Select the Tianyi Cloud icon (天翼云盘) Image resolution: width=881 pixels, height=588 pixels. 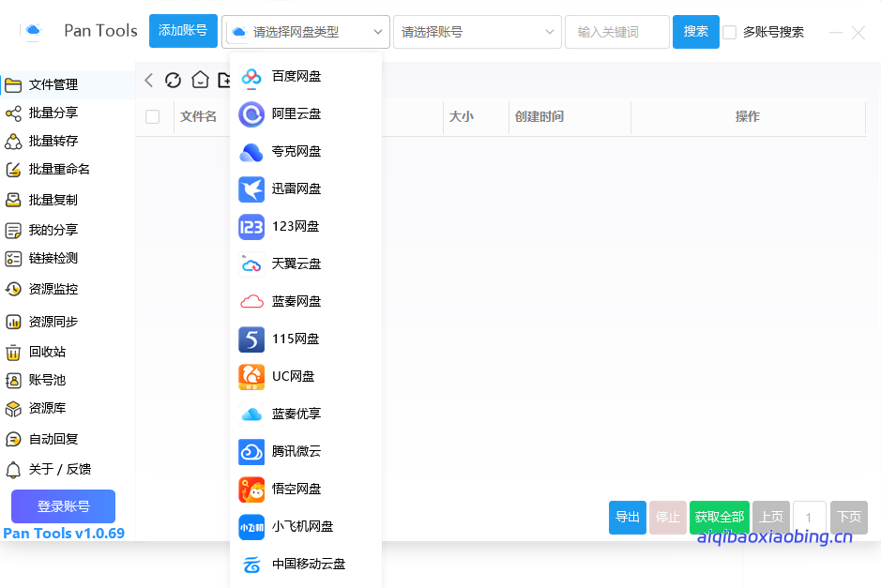[251, 264]
